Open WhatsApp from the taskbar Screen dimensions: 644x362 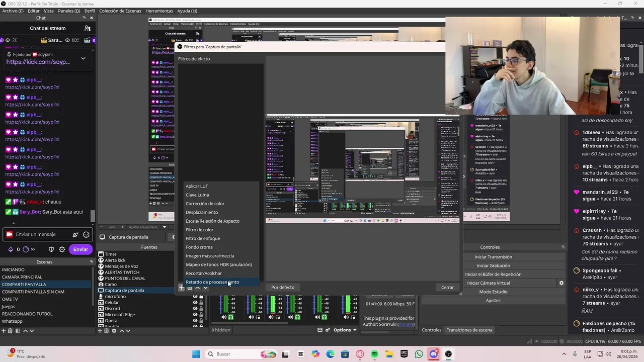point(419,354)
